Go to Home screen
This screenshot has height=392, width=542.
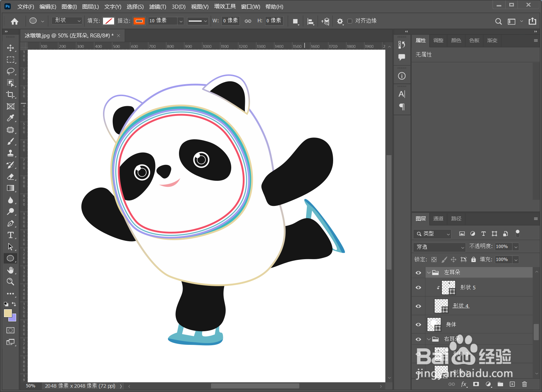[x=14, y=21]
